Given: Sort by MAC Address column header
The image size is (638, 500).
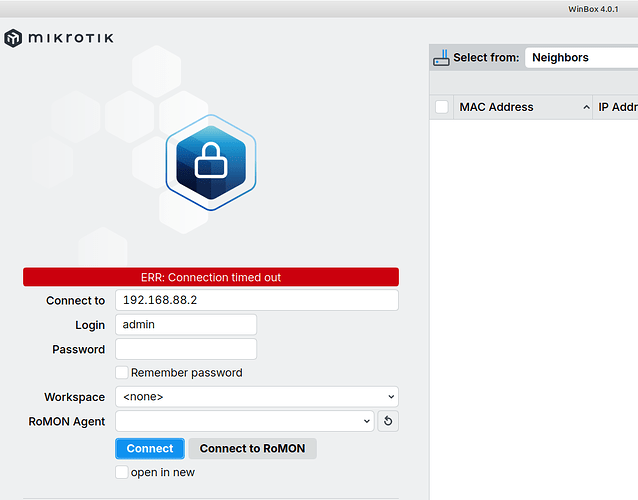Looking at the screenshot, I should click(x=523, y=107).
